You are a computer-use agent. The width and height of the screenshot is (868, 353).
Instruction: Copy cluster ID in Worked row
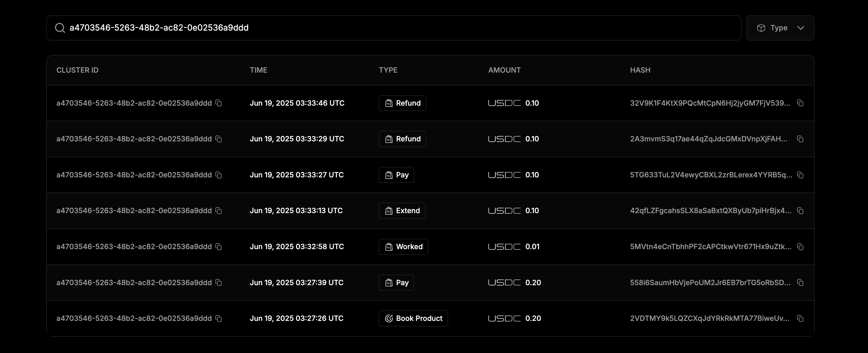click(219, 247)
